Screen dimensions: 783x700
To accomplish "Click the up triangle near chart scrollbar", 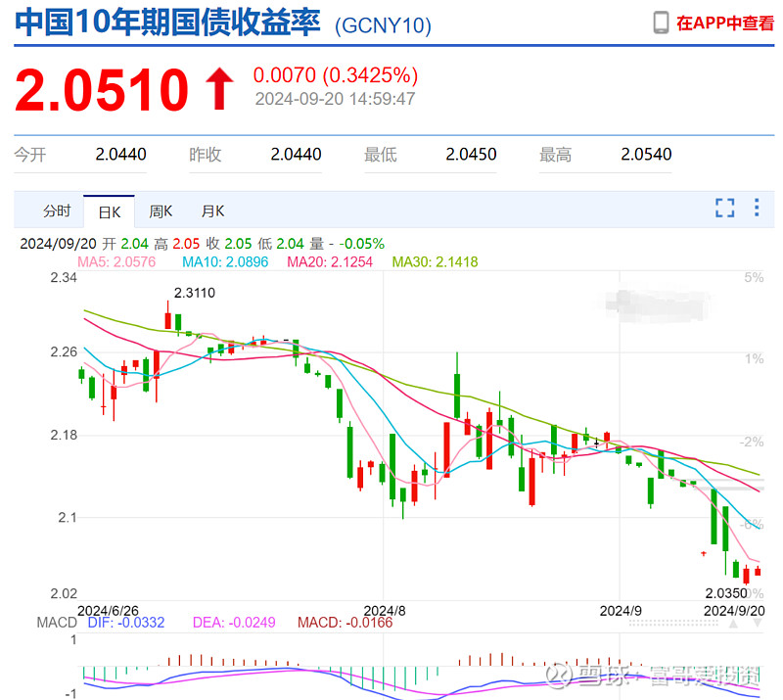I will point(733,623).
